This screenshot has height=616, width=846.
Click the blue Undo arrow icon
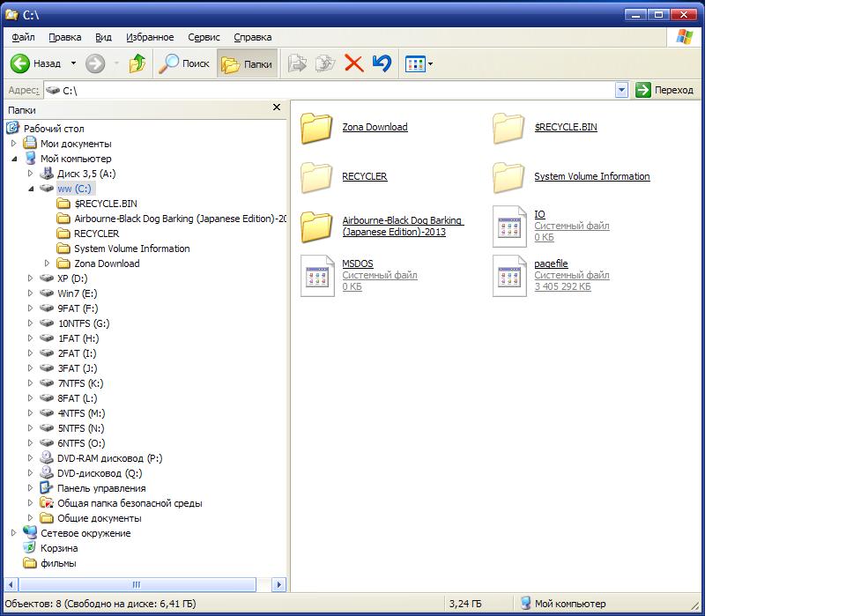pos(382,63)
